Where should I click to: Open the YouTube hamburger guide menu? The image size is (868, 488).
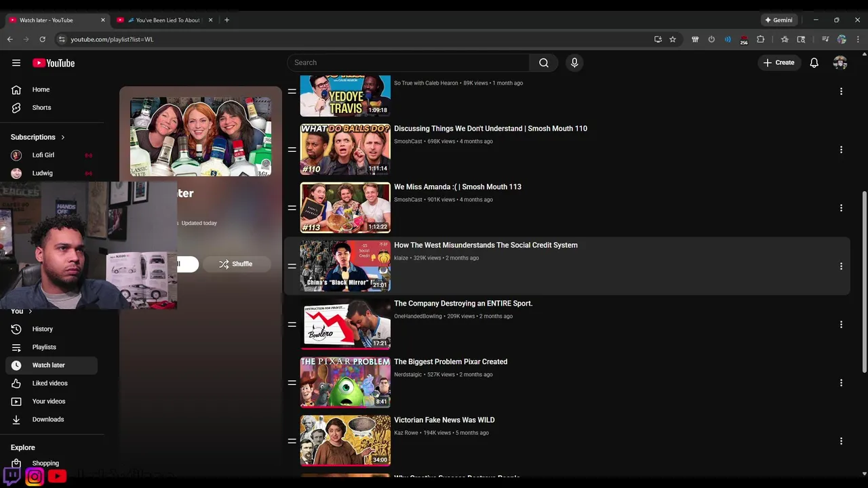point(16,63)
